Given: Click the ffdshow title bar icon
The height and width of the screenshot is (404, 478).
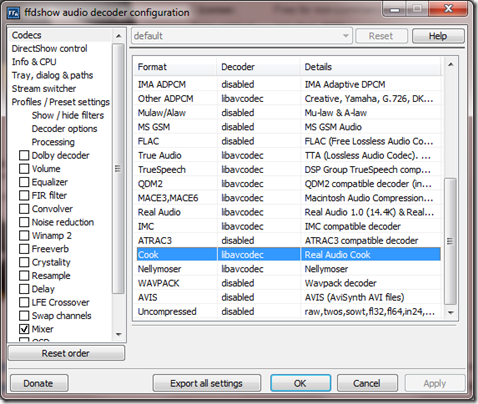Looking at the screenshot, I should 14,13.
